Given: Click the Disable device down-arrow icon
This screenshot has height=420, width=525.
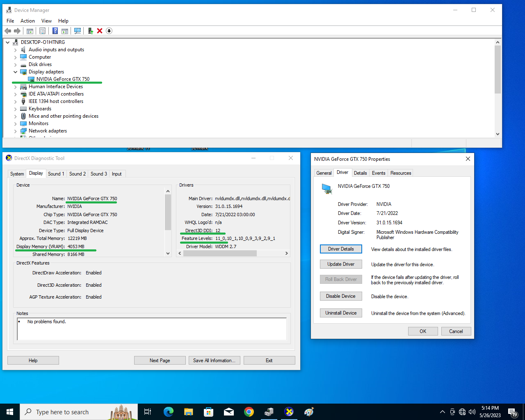Looking at the screenshot, I should pos(109,31).
